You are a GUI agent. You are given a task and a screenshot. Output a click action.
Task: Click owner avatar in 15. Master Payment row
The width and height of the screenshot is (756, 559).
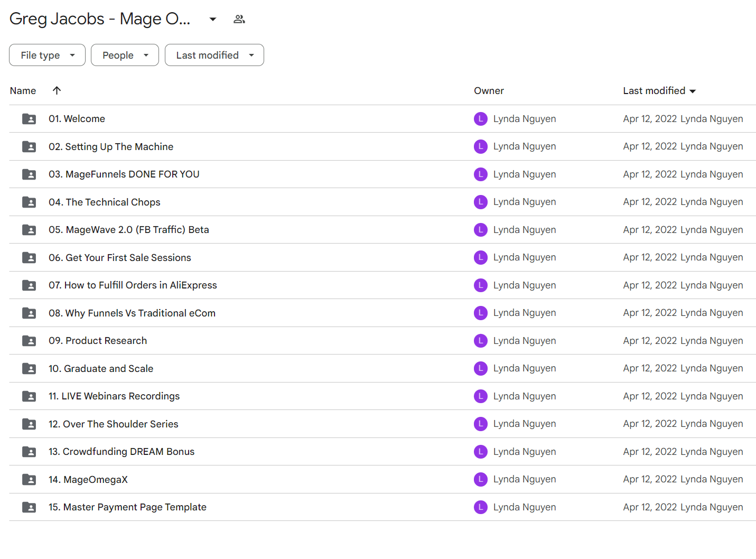point(481,507)
